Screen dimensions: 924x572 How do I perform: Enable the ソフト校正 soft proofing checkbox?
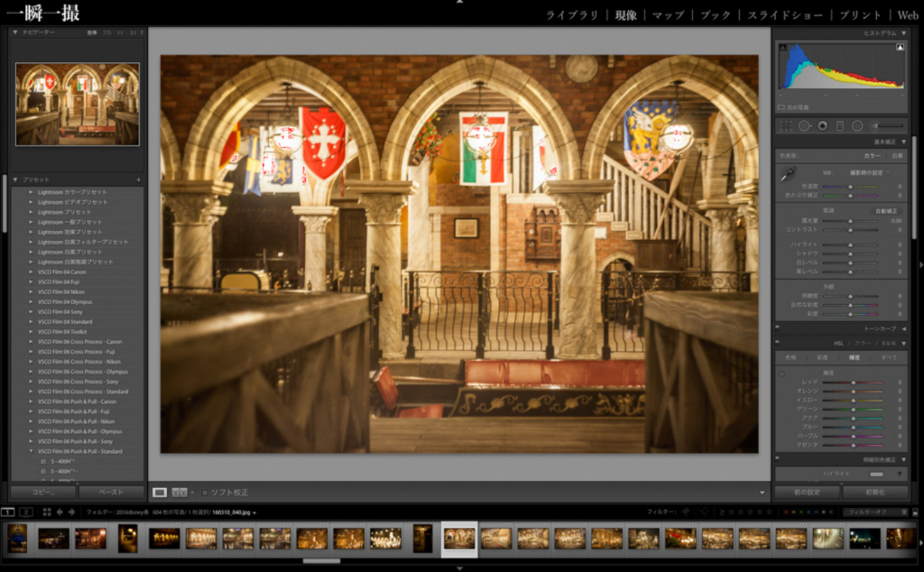(x=205, y=492)
